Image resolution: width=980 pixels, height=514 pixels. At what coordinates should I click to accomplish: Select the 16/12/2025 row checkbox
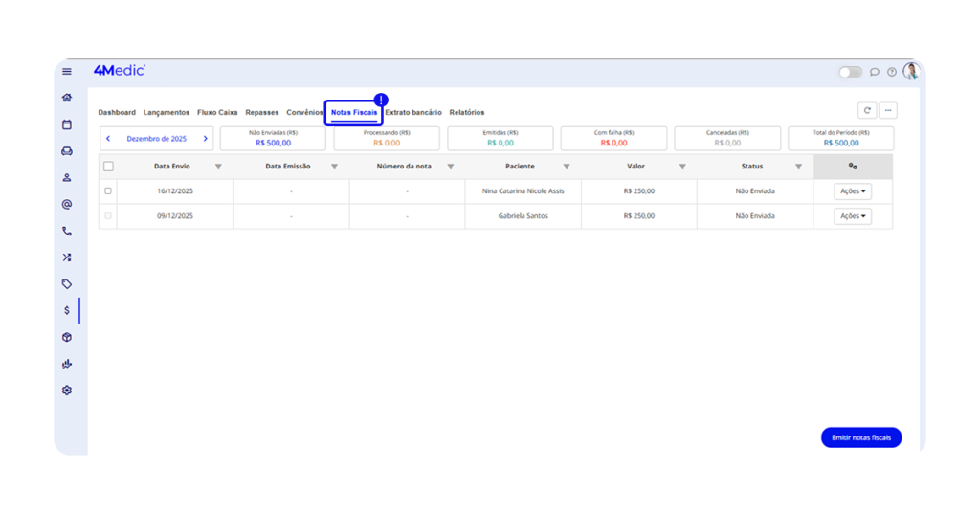click(108, 191)
